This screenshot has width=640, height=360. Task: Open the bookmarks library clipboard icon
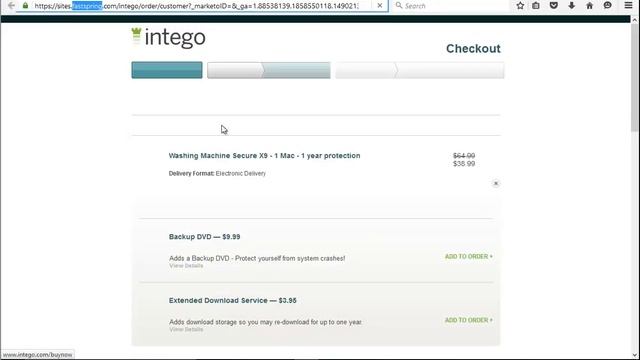coord(536,6)
